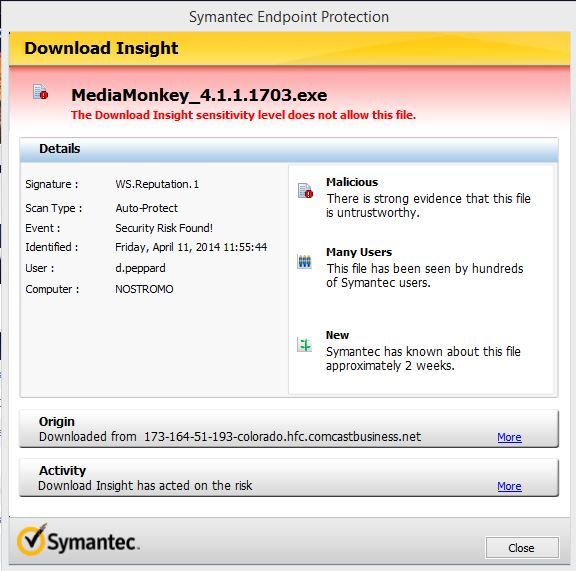Click the Symantec Endpoint Protection title bar
576x571 pixels.
click(289, 17)
